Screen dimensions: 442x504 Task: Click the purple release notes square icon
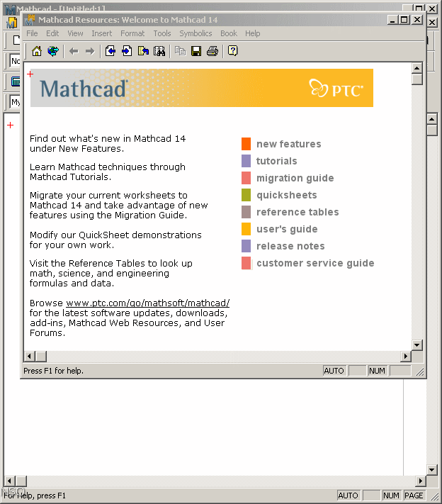click(x=246, y=246)
